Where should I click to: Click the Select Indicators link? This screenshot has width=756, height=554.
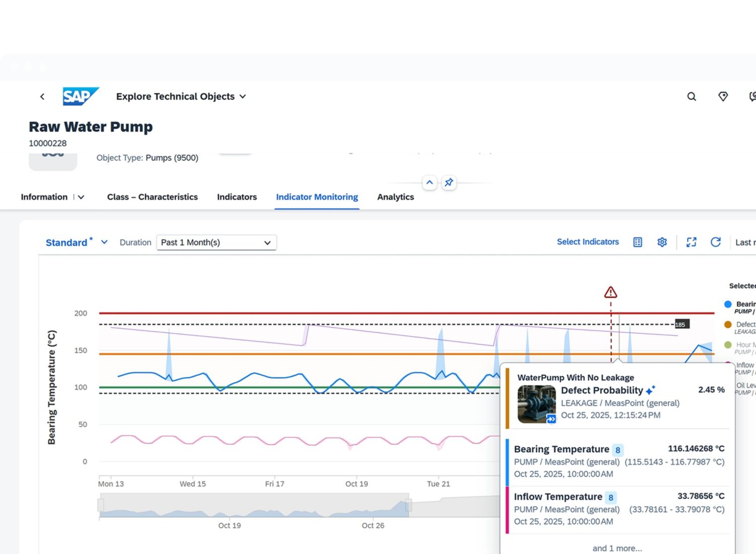click(x=588, y=242)
